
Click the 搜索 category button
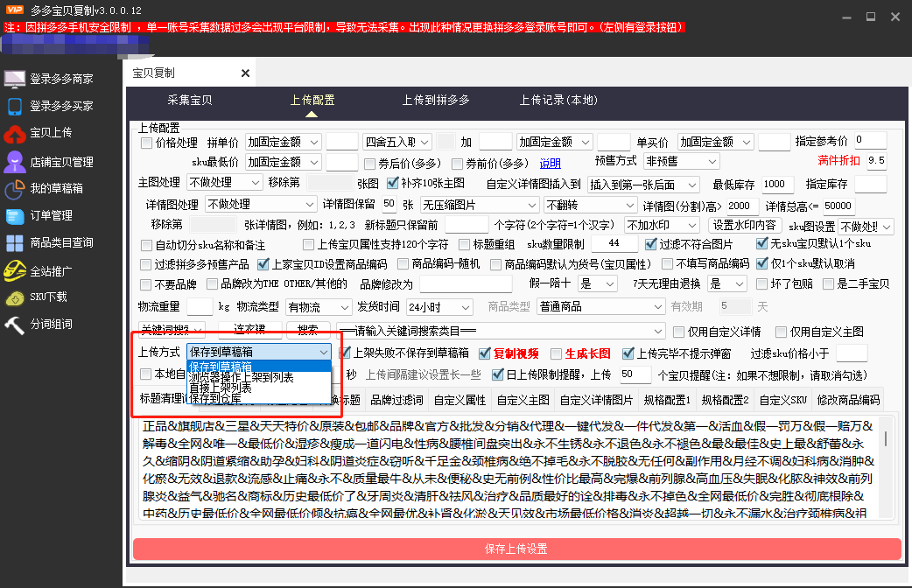click(308, 330)
